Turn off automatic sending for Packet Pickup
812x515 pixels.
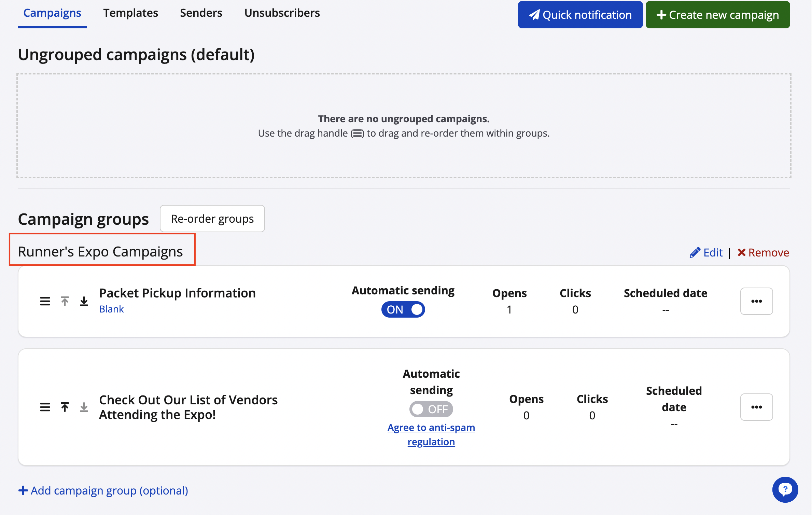point(403,309)
